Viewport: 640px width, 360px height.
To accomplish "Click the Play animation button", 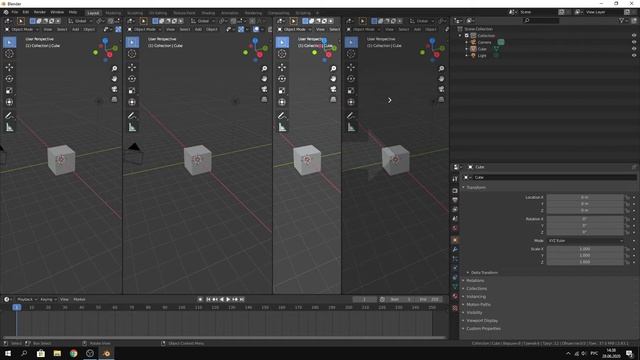I will pos(228,300).
